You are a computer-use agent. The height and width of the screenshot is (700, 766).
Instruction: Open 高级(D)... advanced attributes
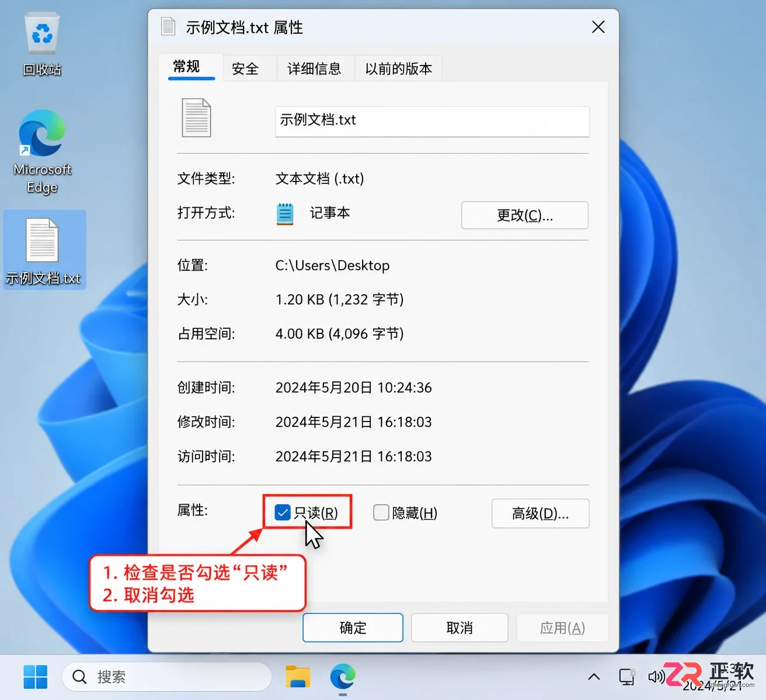pos(541,513)
